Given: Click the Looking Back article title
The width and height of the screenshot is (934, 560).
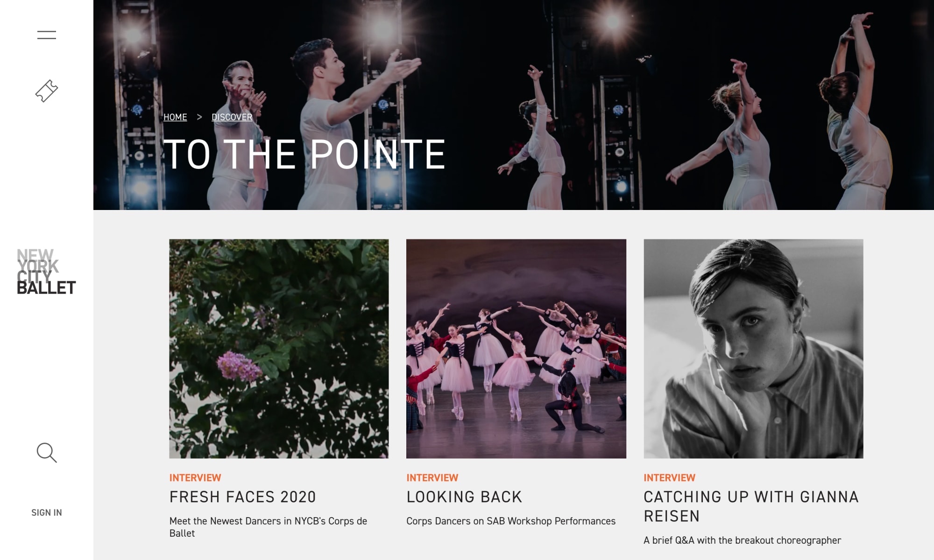Looking at the screenshot, I should tap(464, 497).
